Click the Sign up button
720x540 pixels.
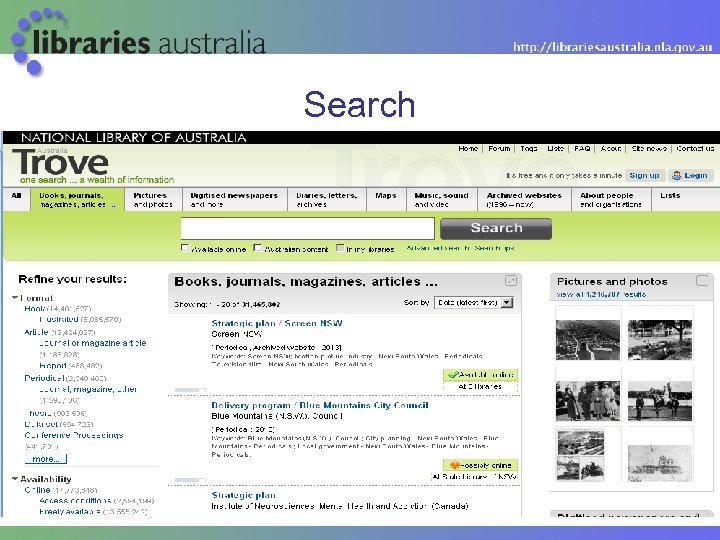click(644, 175)
